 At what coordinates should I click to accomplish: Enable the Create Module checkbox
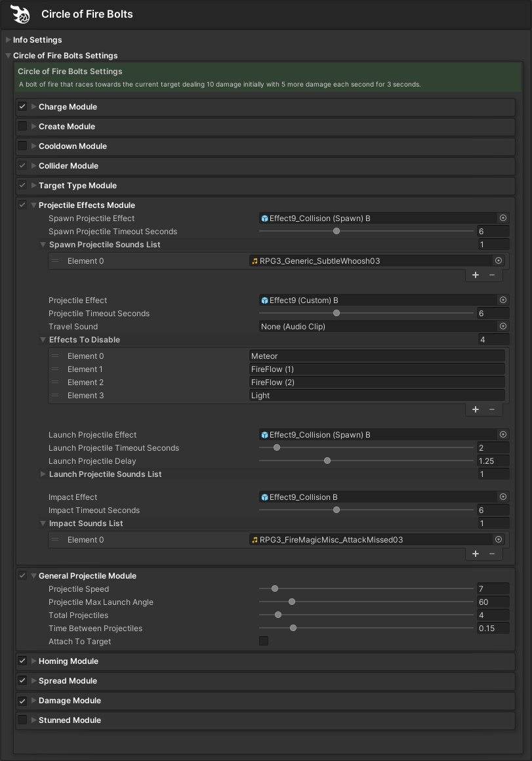pos(22,127)
